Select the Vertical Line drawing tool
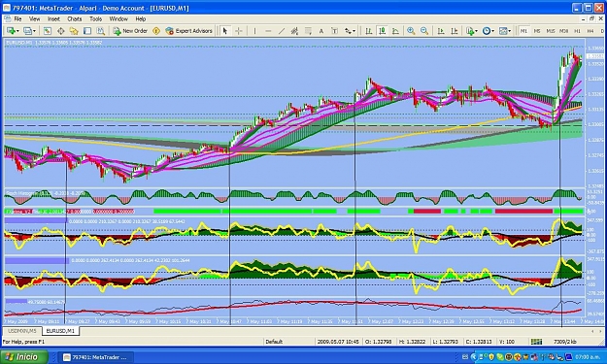The width and height of the screenshot is (607, 364). [254, 31]
